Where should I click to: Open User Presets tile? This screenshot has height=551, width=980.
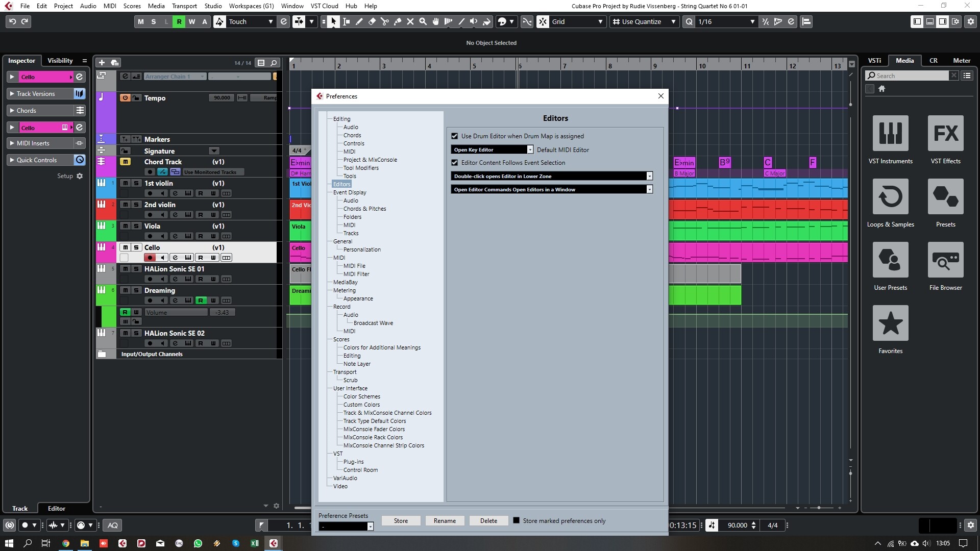[x=891, y=266]
